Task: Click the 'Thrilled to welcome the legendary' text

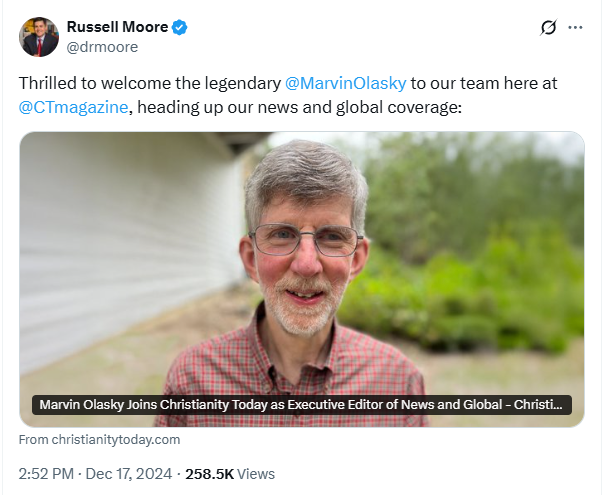Action: (150, 85)
